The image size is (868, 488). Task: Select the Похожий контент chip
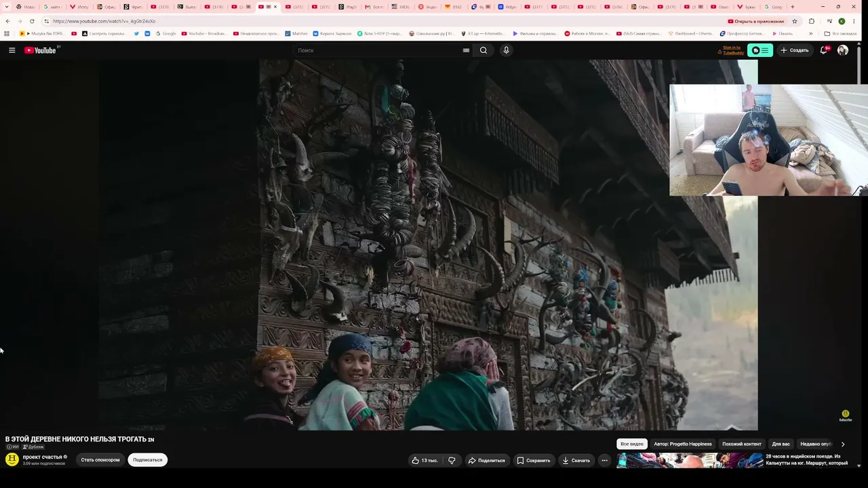click(x=742, y=444)
